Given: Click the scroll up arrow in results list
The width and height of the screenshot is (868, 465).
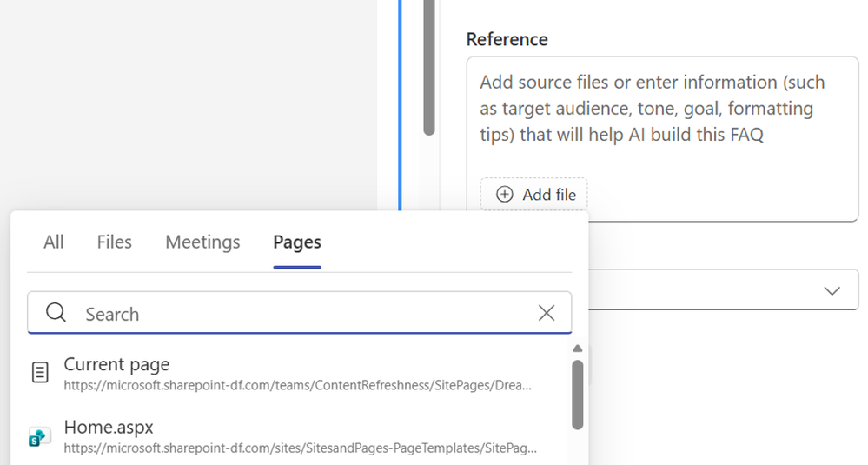Looking at the screenshot, I should [578, 349].
